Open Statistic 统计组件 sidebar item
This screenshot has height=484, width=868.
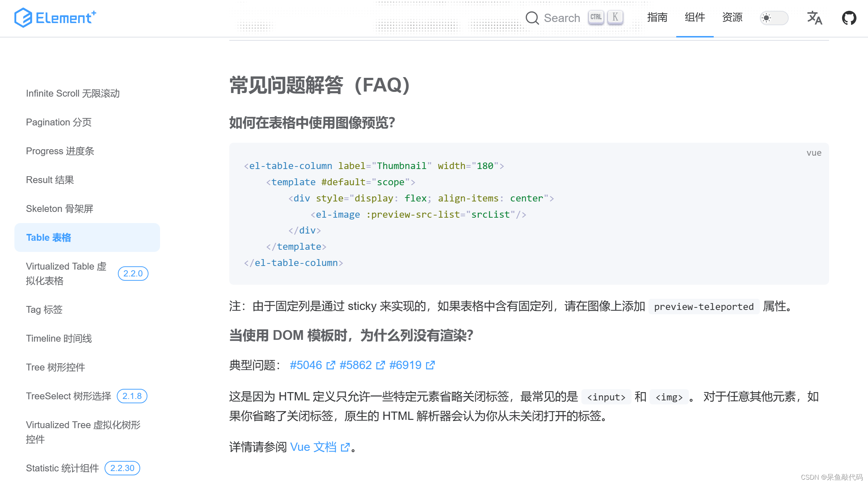62,468
